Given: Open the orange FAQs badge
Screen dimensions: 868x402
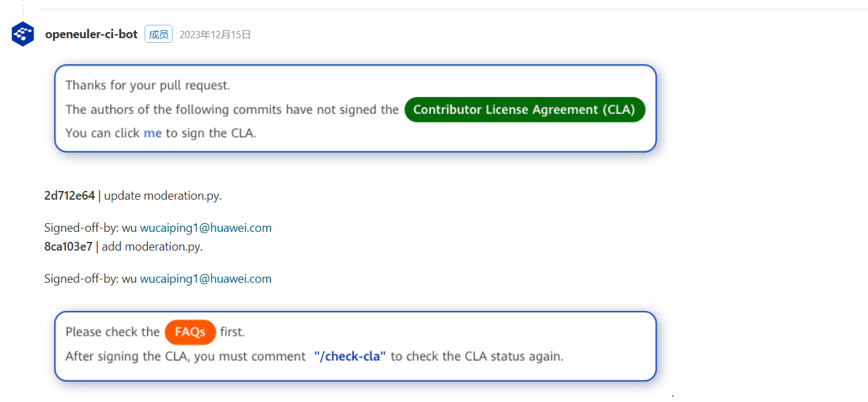Looking at the screenshot, I should [190, 332].
